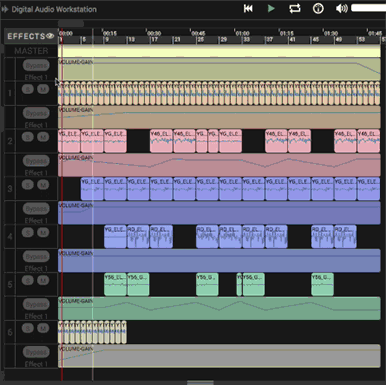386x385 pixels.
Task: Adjust the master volume slider
Action: [x=368, y=8]
